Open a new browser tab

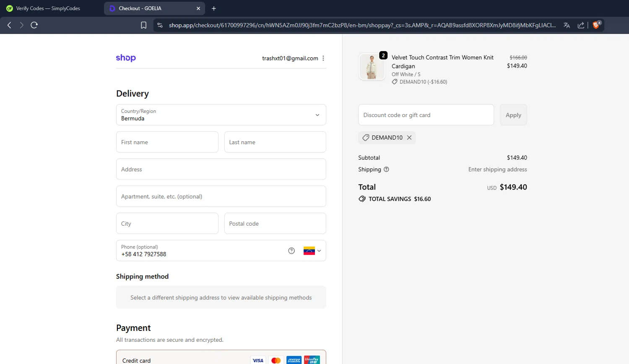click(214, 8)
